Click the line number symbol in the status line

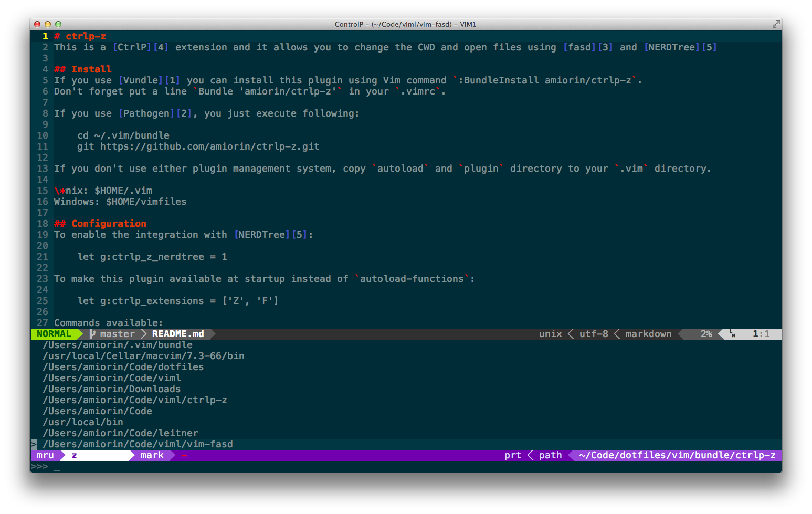pyautogui.click(x=732, y=334)
